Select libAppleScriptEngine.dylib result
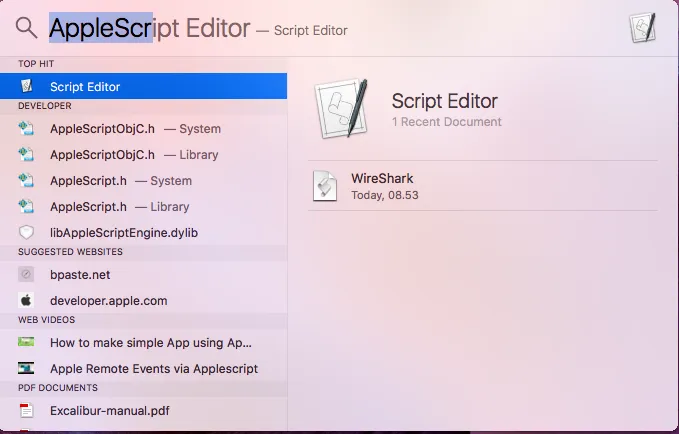The height and width of the screenshot is (434, 679). click(143, 233)
